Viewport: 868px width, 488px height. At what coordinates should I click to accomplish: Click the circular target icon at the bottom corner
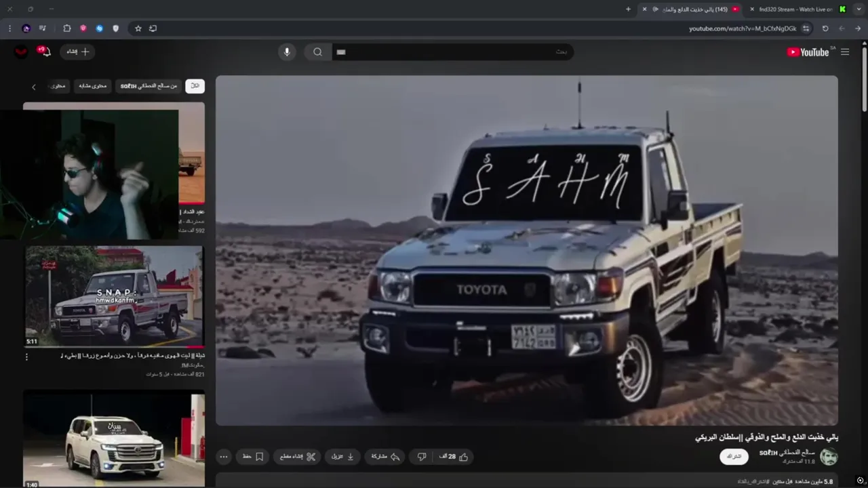click(860, 481)
